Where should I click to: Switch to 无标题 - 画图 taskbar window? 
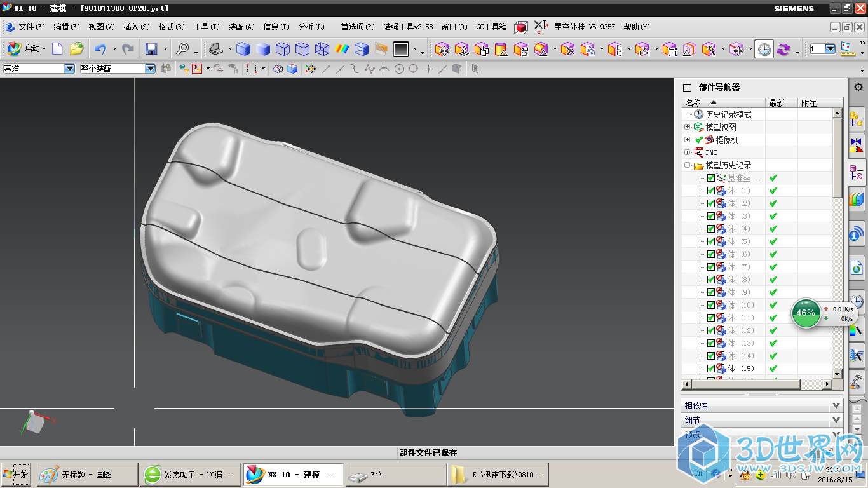tap(88, 475)
